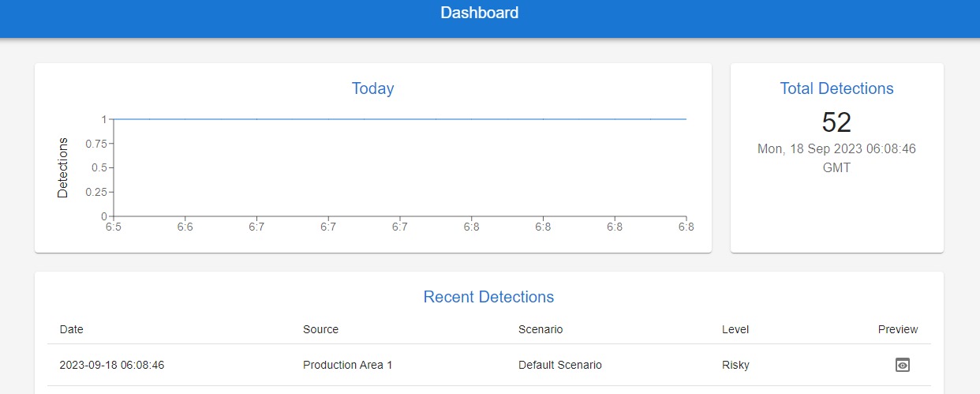This screenshot has height=394, width=980.
Task: Sort by the Source column header
Action: [x=320, y=329]
